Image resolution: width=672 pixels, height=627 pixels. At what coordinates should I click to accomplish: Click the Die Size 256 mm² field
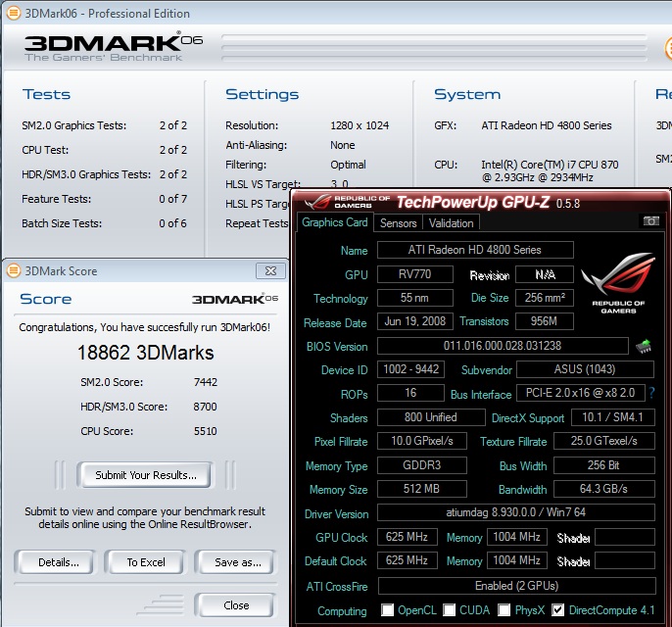click(545, 298)
